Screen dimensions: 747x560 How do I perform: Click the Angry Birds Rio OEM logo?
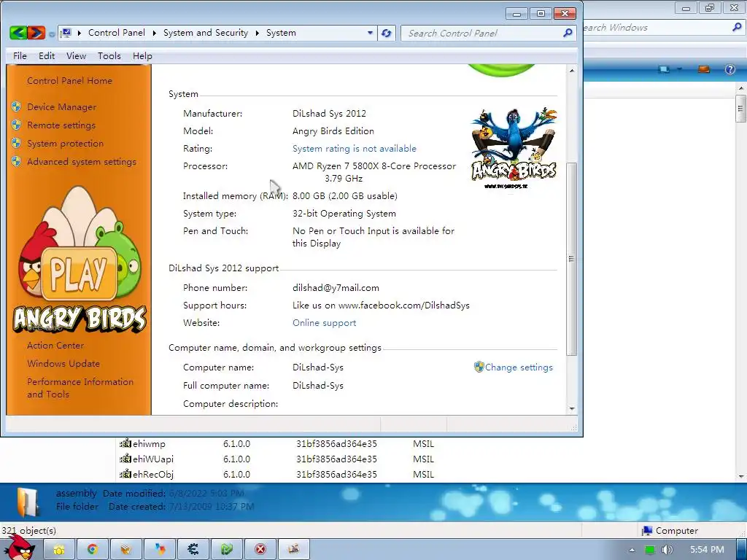tap(514, 149)
